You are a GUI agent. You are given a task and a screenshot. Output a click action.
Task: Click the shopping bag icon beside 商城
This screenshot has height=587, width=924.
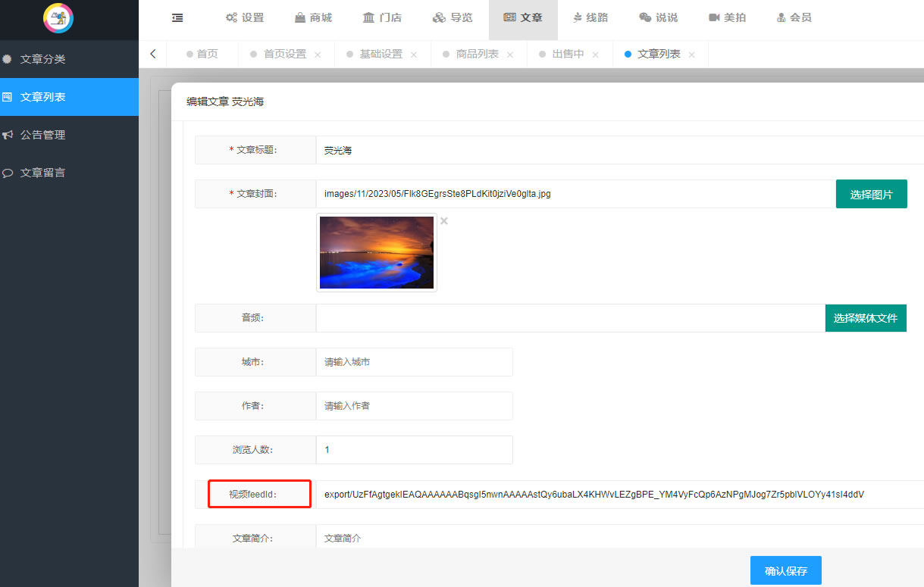click(300, 17)
